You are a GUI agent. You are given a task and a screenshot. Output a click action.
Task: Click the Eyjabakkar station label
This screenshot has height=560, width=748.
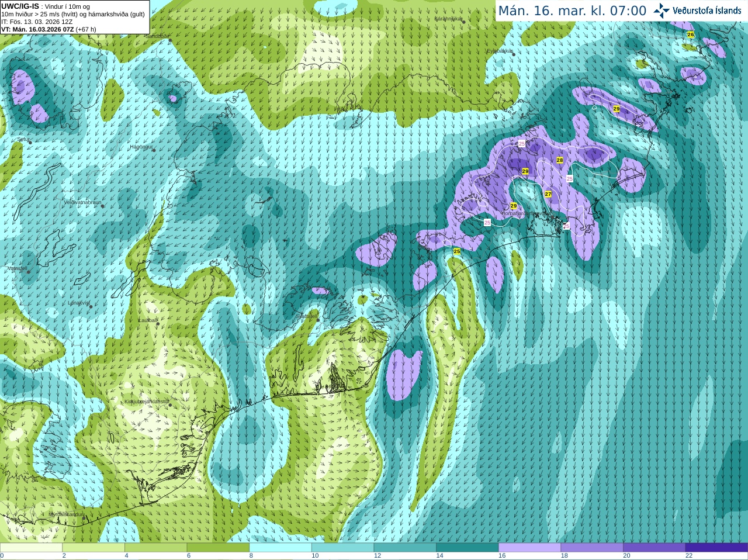click(x=500, y=51)
